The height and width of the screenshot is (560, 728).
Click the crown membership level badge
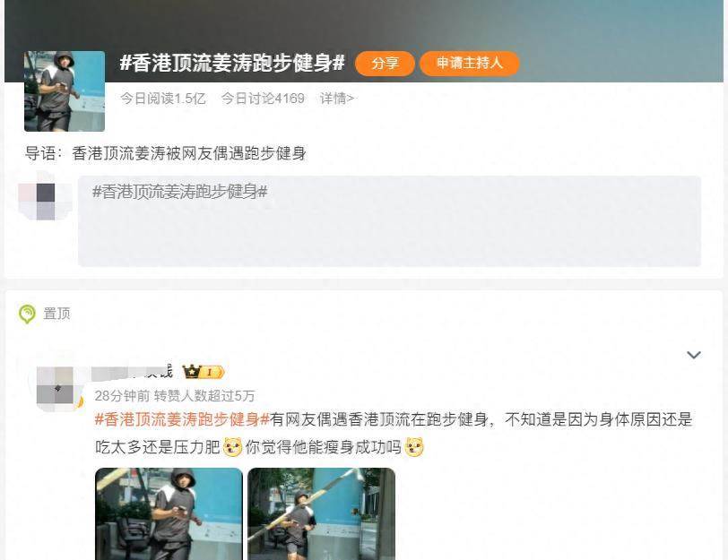point(203,372)
